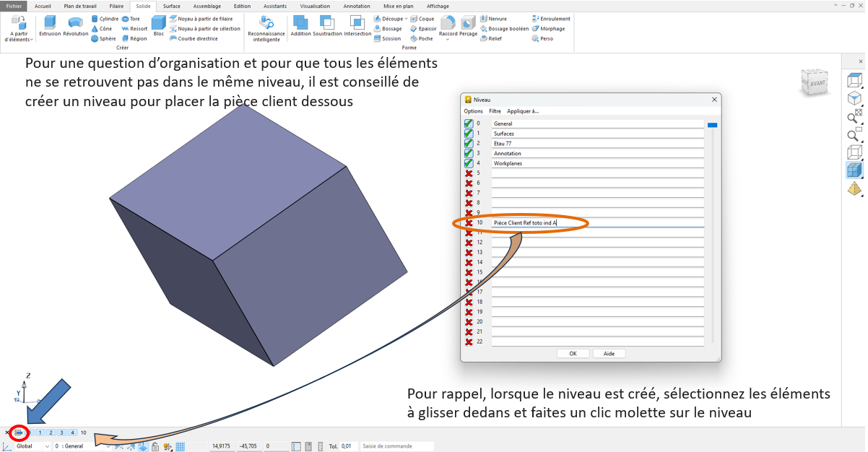Apply the Addition boolean operation
868x452 pixels.
(x=300, y=26)
